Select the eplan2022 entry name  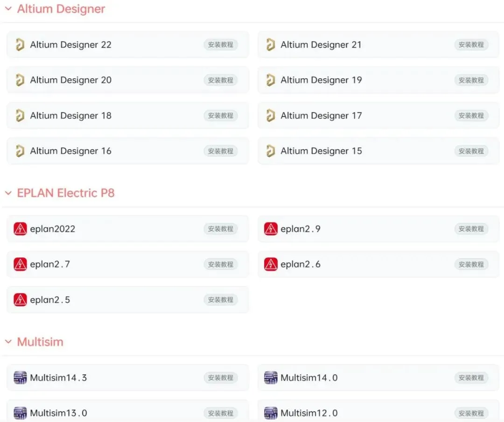tap(52, 229)
